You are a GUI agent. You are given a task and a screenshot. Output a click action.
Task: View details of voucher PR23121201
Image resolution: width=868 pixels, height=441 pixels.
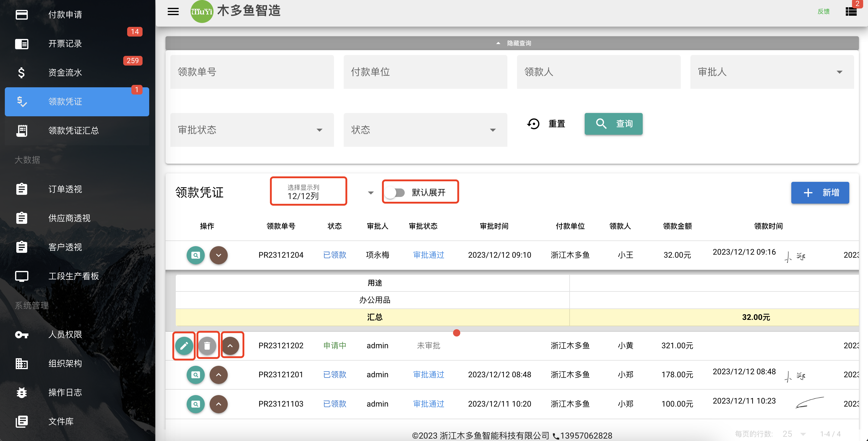pos(195,375)
